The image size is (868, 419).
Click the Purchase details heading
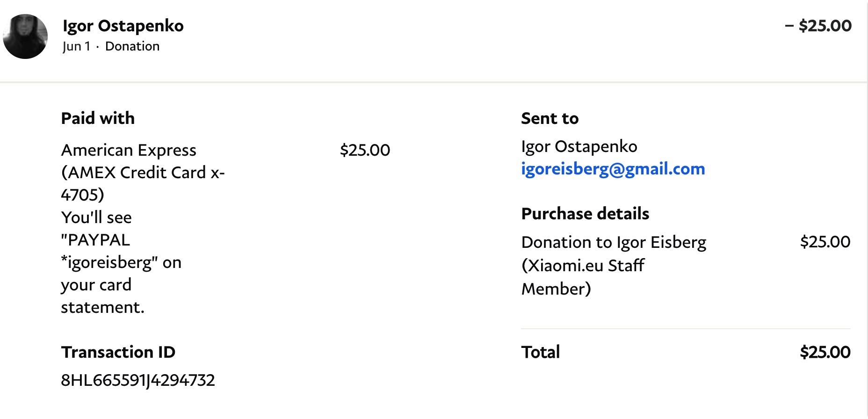tap(585, 214)
